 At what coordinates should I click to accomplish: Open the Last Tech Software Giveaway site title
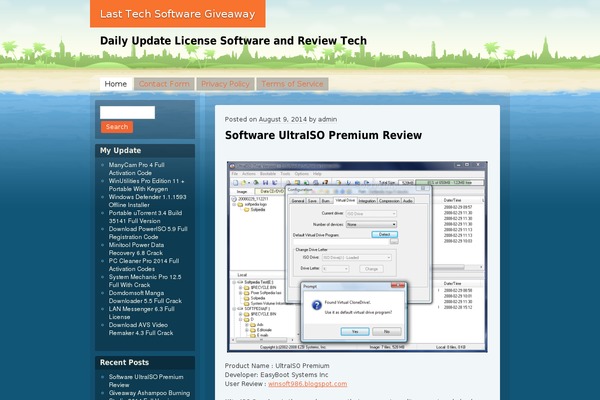(x=177, y=14)
